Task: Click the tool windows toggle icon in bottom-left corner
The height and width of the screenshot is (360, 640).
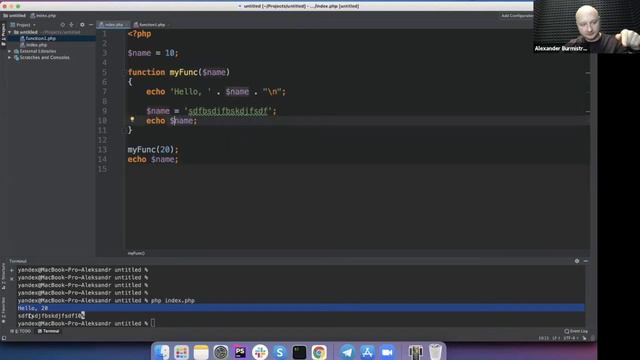Action: coord(4,338)
